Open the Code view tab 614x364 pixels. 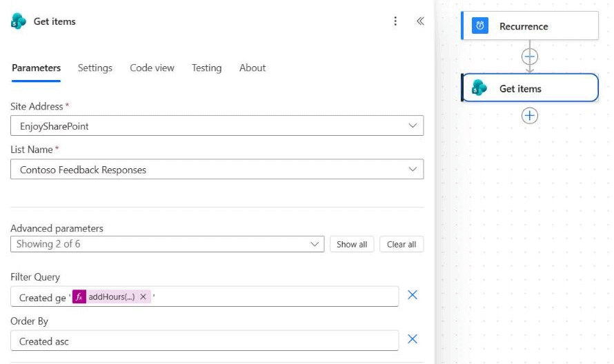[x=152, y=68]
